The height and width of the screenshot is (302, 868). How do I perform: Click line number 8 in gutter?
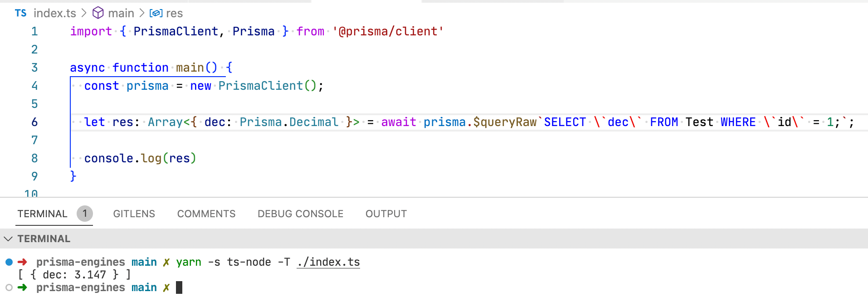[34, 158]
